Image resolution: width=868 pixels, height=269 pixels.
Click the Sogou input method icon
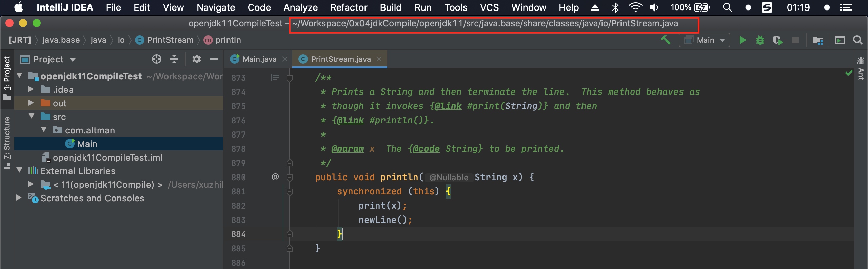[x=767, y=7]
